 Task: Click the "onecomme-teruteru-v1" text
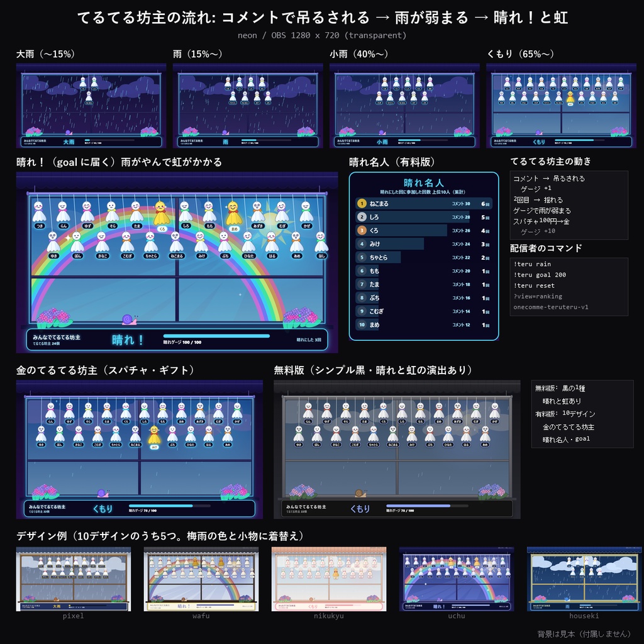pos(551,307)
